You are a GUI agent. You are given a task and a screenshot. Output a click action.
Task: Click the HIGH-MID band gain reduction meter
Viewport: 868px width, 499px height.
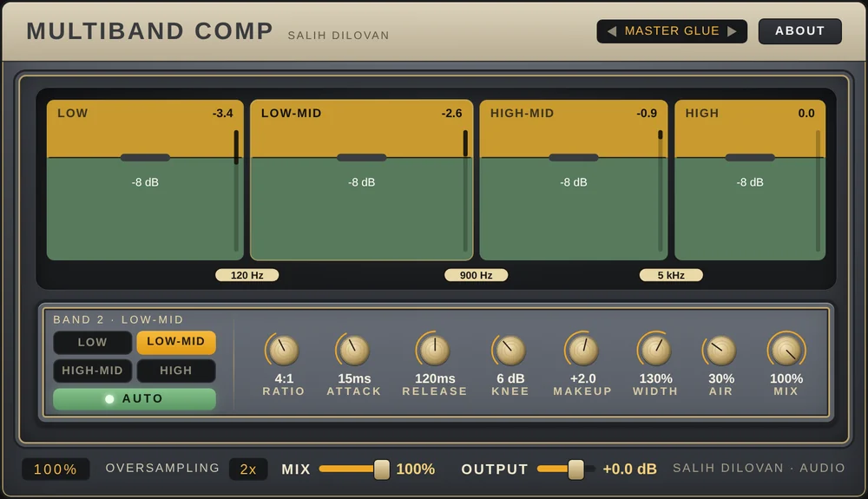pos(661,191)
